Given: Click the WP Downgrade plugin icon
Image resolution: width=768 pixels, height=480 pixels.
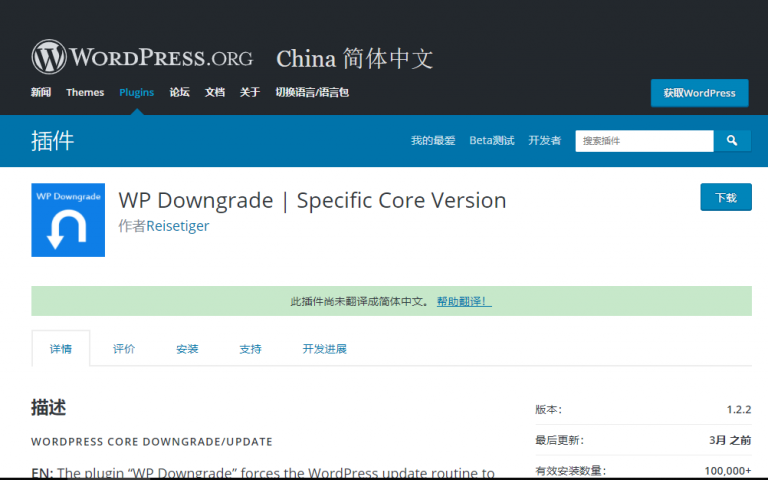Looking at the screenshot, I should pyautogui.click(x=68, y=220).
